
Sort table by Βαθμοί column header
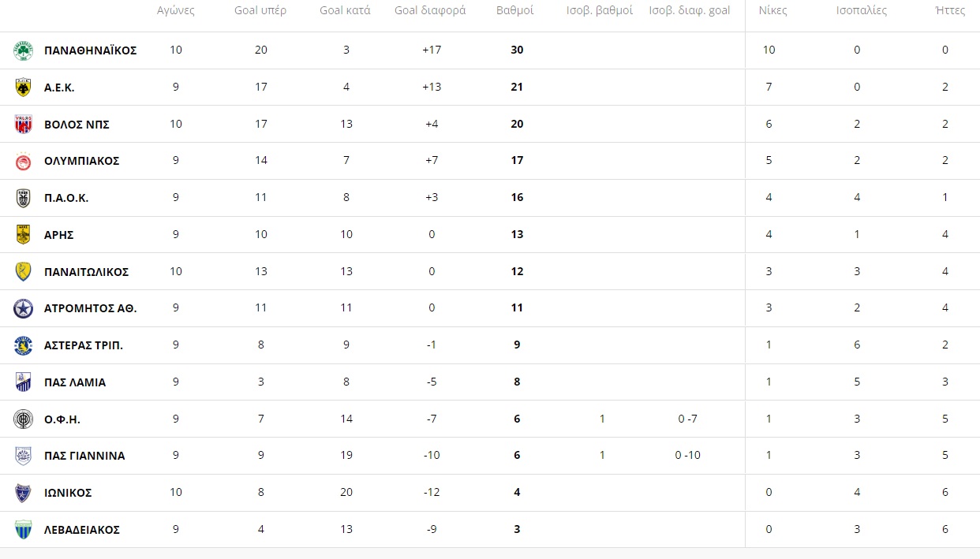pos(515,11)
